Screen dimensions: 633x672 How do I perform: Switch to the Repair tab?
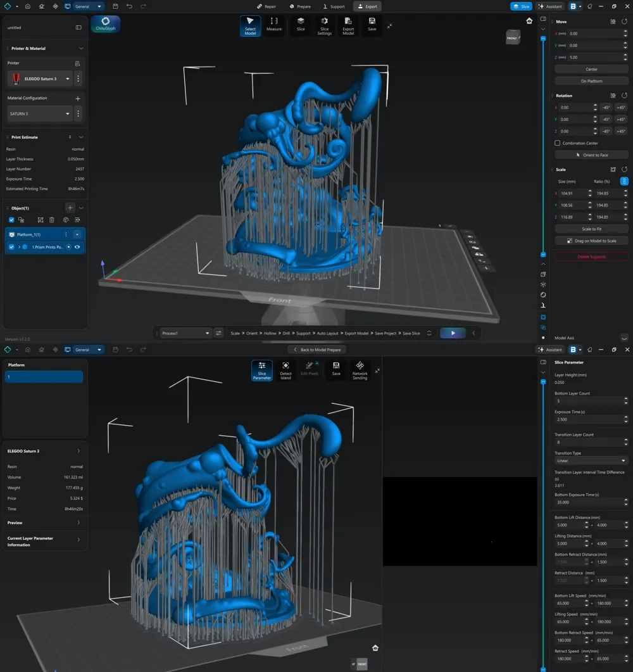266,6
